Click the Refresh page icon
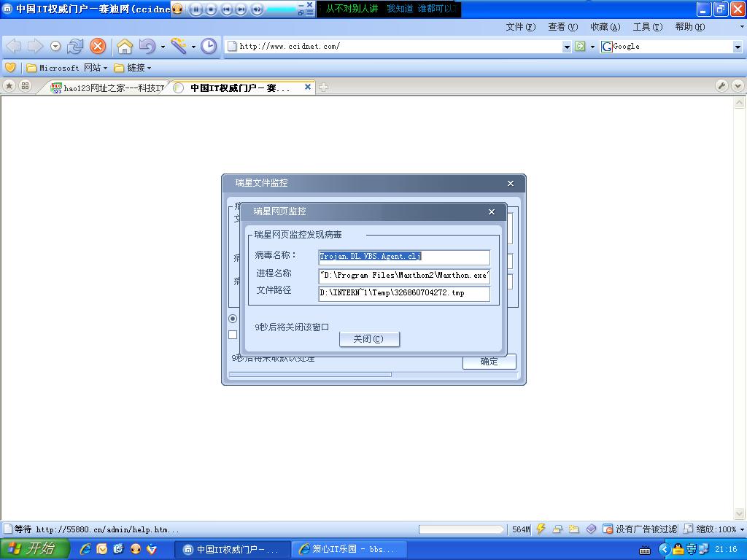 point(75,46)
